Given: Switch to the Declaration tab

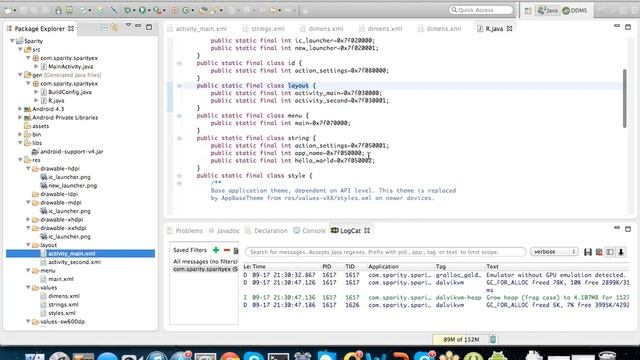Looking at the screenshot, I should pyautogui.click(x=266, y=231).
